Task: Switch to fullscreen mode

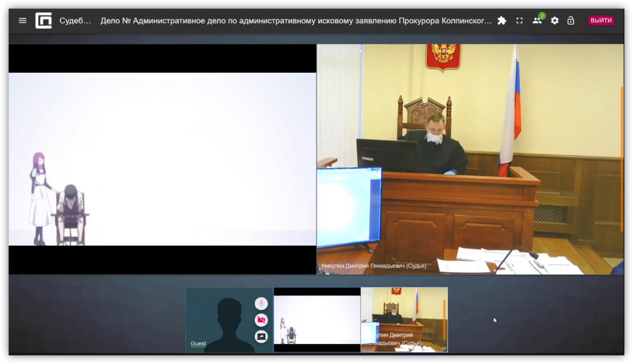Action: pyautogui.click(x=519, y=21)
